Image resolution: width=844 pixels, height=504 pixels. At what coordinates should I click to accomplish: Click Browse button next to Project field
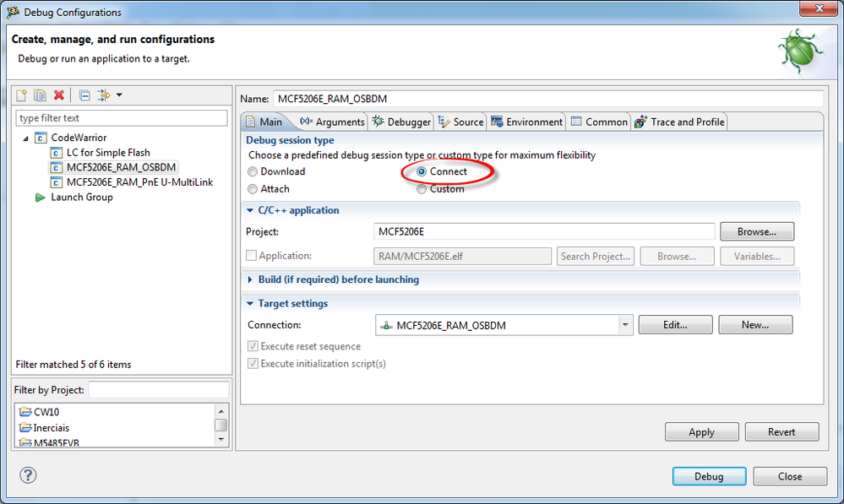[x=757, y=232]
